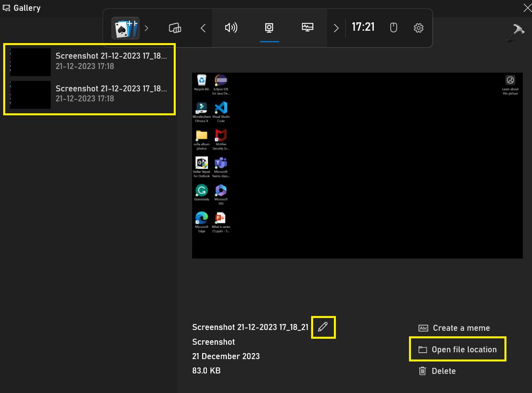Select the second Screenshot 21-12-2023 entry
Image resolution: width=532 pixels, height=393 pixels.
(x=89, y=95)
